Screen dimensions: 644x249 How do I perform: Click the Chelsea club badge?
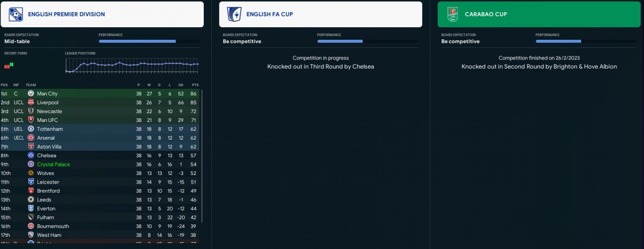coord(31,155)
